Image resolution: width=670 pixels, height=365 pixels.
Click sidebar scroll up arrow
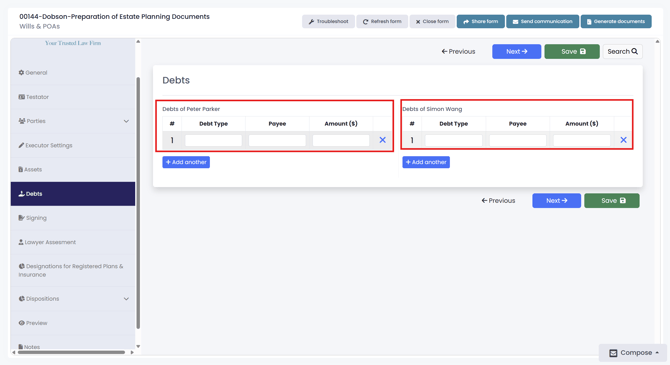(138, 41)
